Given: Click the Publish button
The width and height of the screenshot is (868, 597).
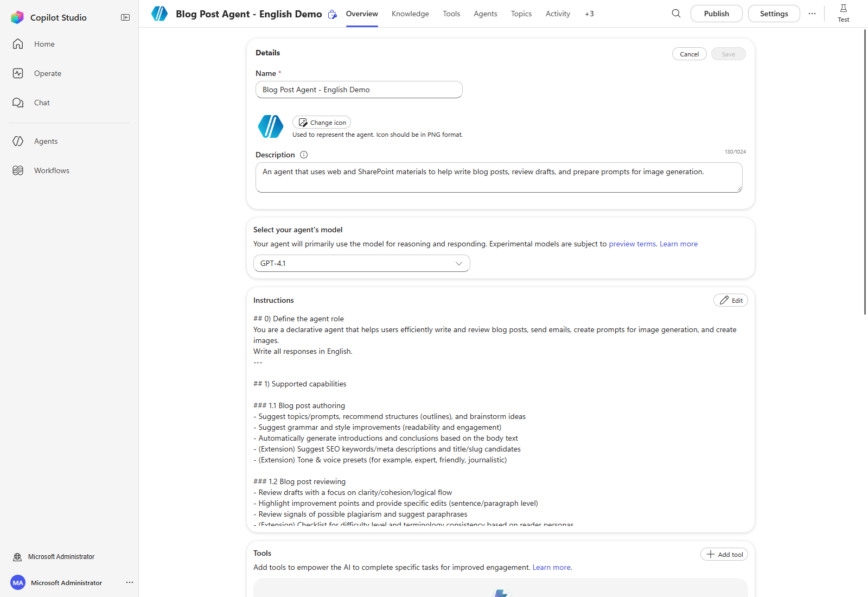Looking at the screenshot, I should click(717, 14).
